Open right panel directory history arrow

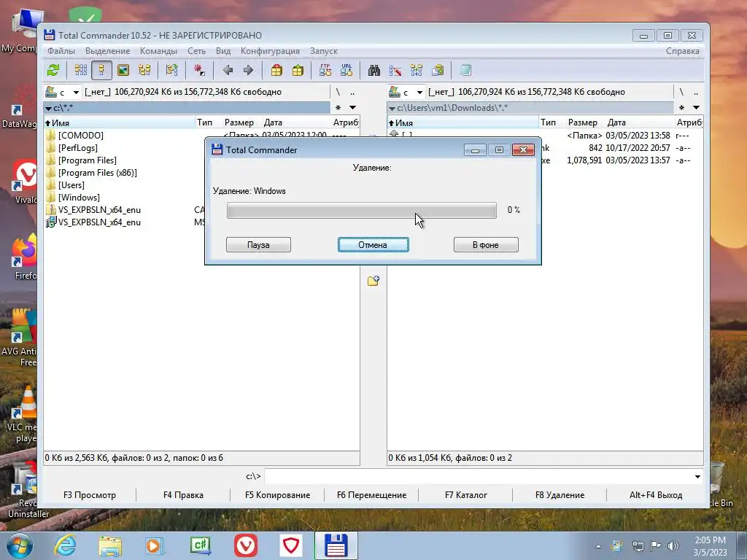point(696,108)
